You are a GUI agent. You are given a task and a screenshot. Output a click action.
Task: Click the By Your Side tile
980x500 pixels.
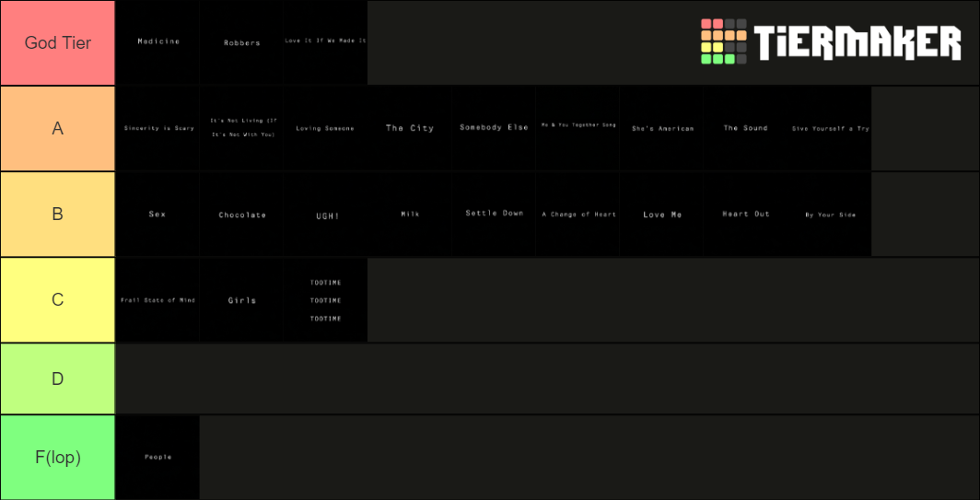(x=829, y=214)
